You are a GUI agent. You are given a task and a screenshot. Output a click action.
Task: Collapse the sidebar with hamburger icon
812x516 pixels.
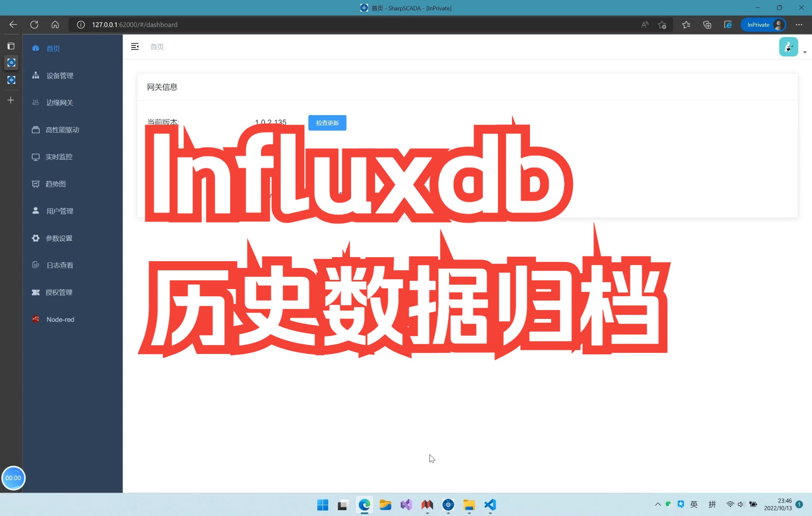click(135, 47)
